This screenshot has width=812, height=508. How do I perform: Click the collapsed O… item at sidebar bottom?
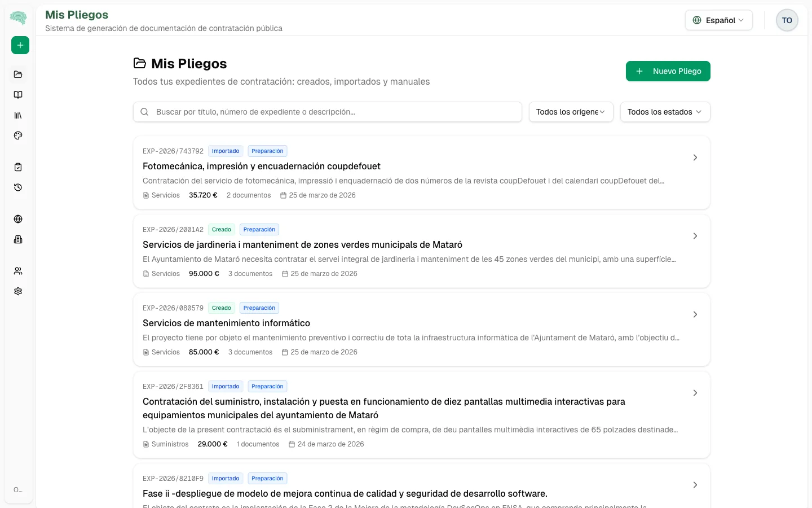click(18, 490)
